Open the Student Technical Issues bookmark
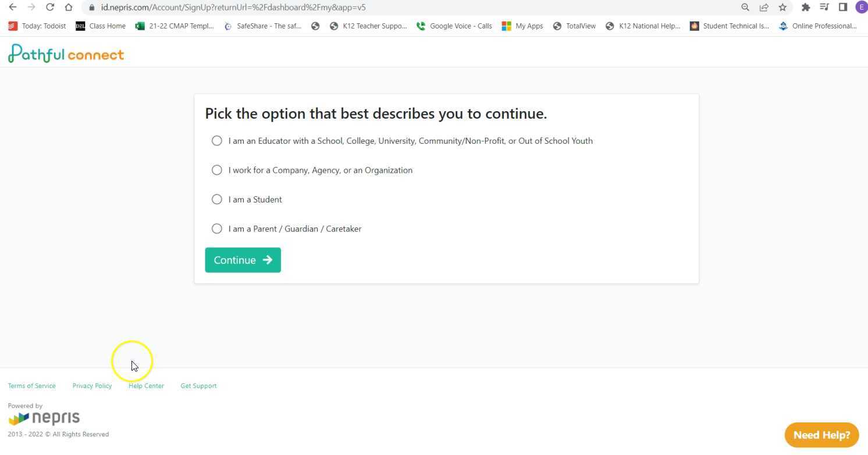Viewport: 868px width, 455px height. [x=729, y=26]
